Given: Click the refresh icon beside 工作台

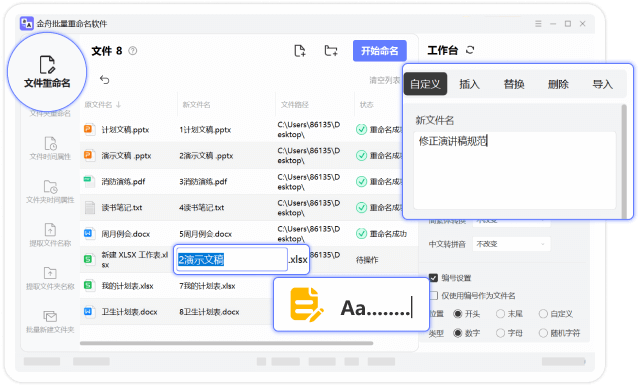Looking at the screenshot, I should coord(470,50).
